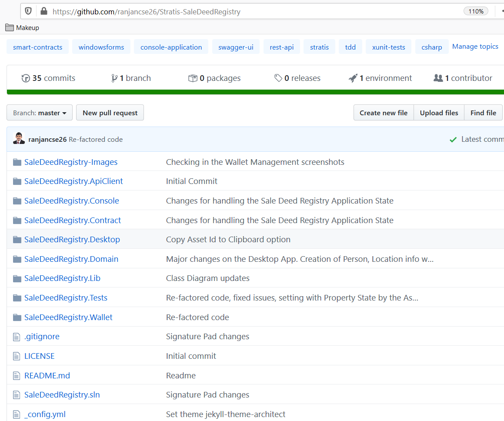Open the Branch: master dropdown
Viewport: 504px width, 421px height.
40,113
